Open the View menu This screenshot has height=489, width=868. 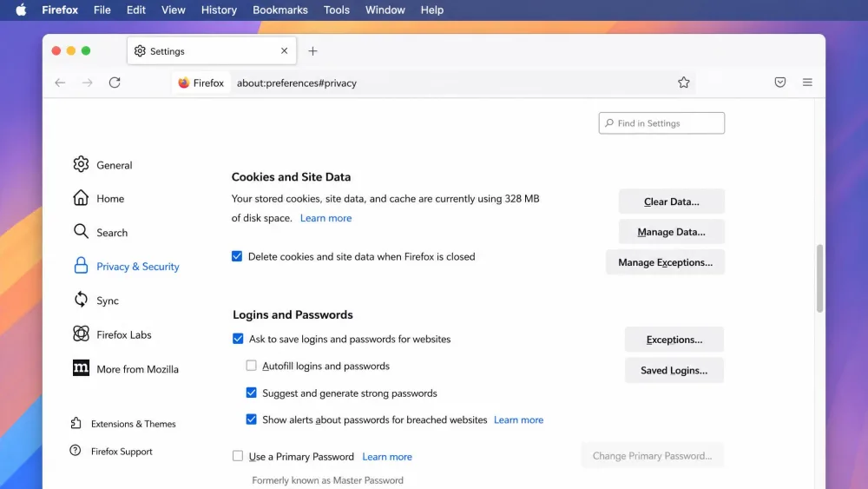point(174,10)
